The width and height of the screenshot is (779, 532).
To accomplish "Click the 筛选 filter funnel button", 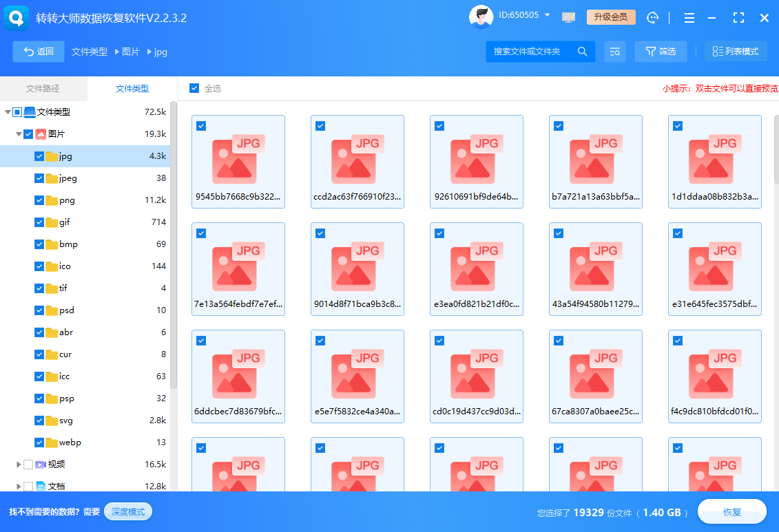I will click(660, 52).
